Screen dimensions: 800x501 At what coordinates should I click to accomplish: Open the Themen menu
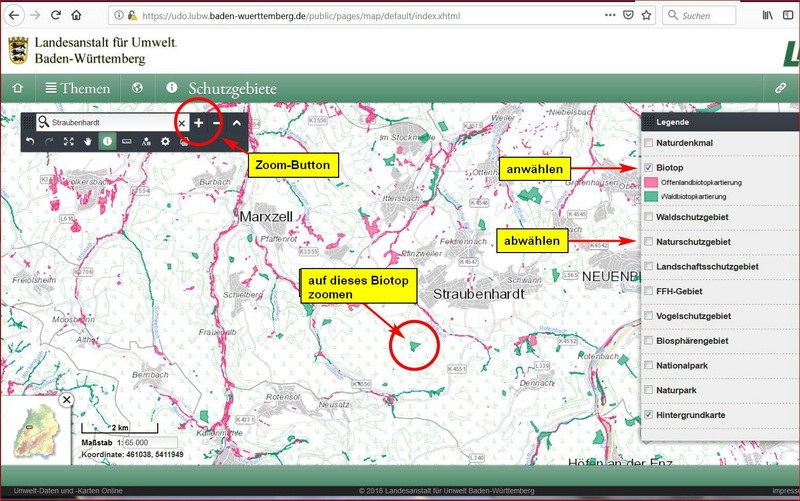click(77, 88)
